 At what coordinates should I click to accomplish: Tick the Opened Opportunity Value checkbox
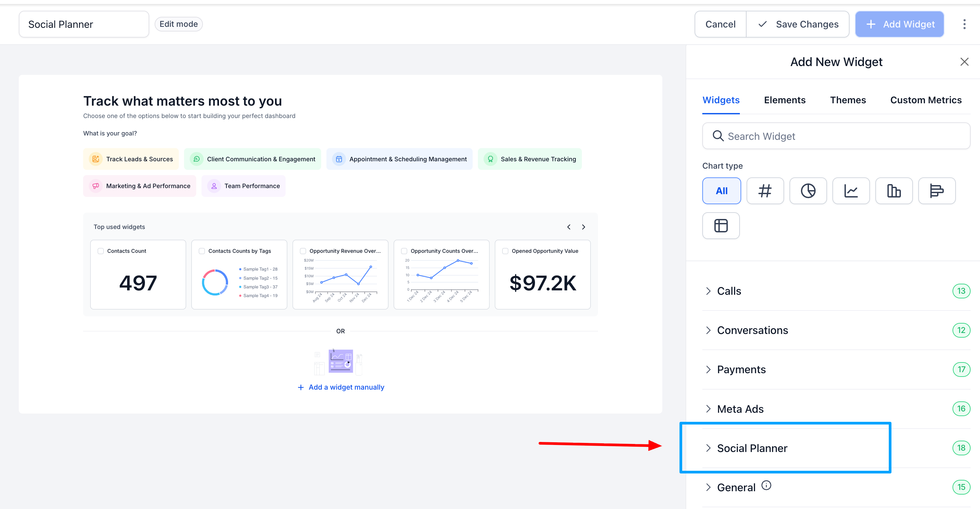click(x=505, y=251)
